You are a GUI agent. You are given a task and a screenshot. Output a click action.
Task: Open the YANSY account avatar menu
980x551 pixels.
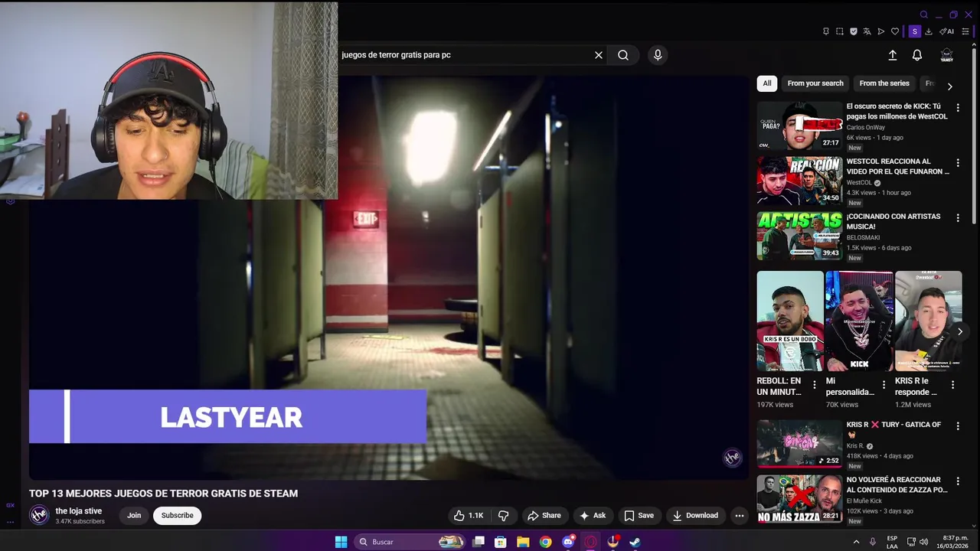click(947, 55)
